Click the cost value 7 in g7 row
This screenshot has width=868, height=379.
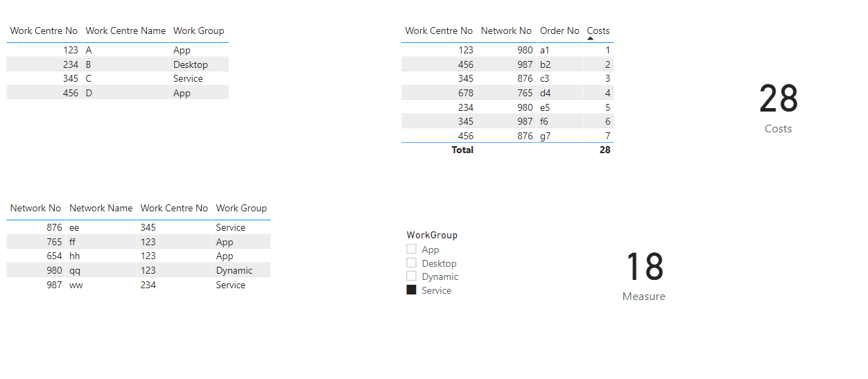click(608, 136)
